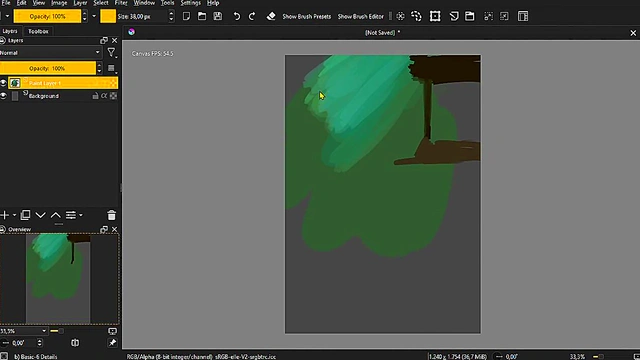The height and width of the screenshot is (360, 640).
Task: Move the layer down
Action: coord(40,215)
